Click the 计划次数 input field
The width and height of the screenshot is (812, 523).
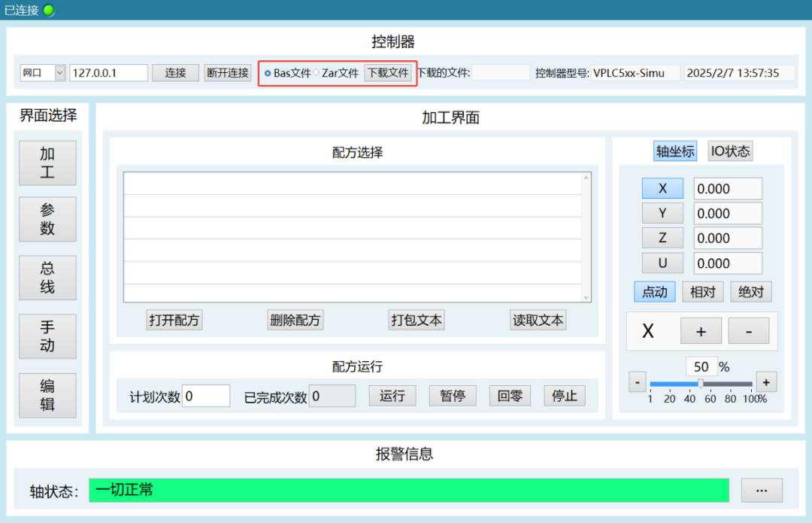coord(206,396)
